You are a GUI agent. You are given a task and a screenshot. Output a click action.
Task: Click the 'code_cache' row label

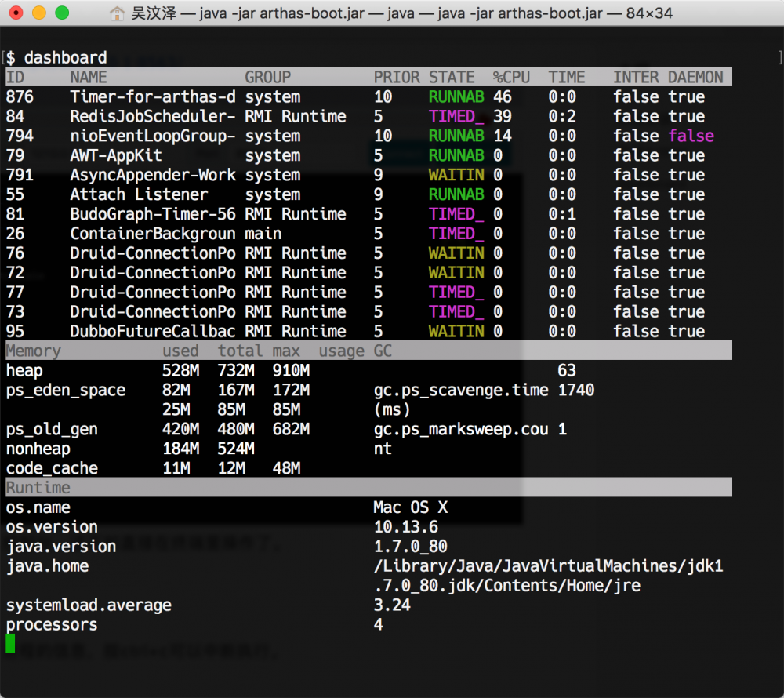pyautogui.click(x=52, y=467)
